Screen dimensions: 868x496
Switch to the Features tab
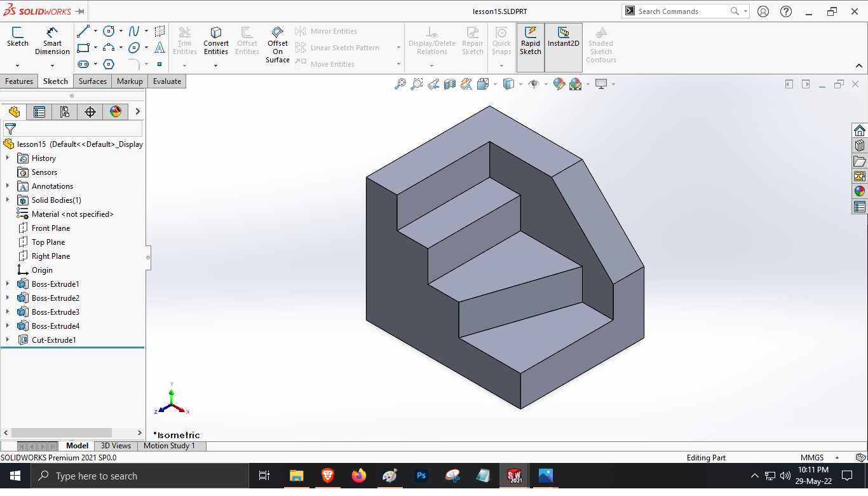point(19,81)
